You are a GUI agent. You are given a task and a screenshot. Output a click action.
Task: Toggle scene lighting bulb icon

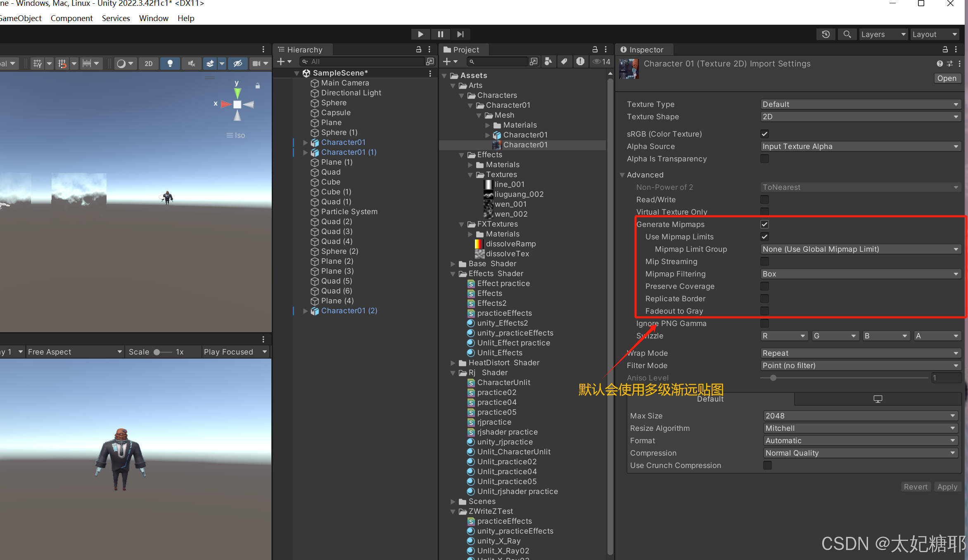[x=170, y=63]
